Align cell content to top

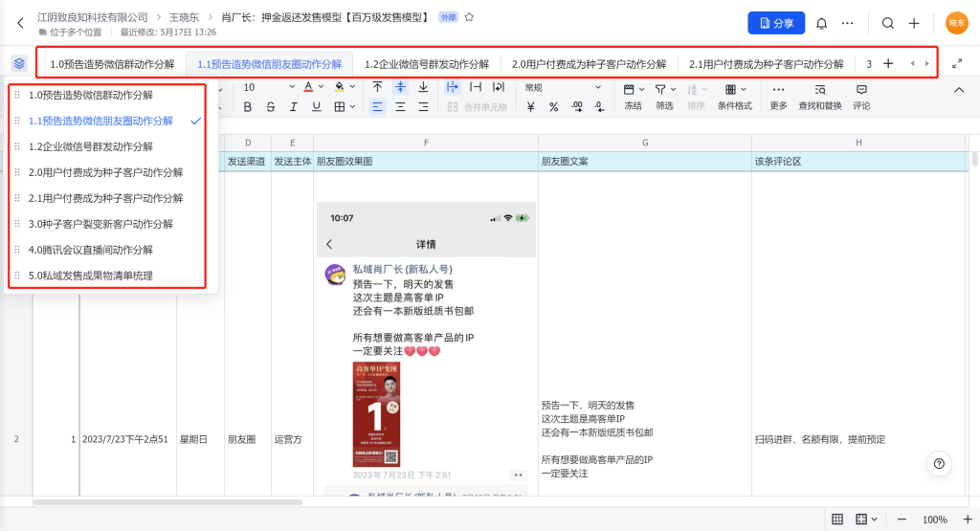tap(377, 87)
